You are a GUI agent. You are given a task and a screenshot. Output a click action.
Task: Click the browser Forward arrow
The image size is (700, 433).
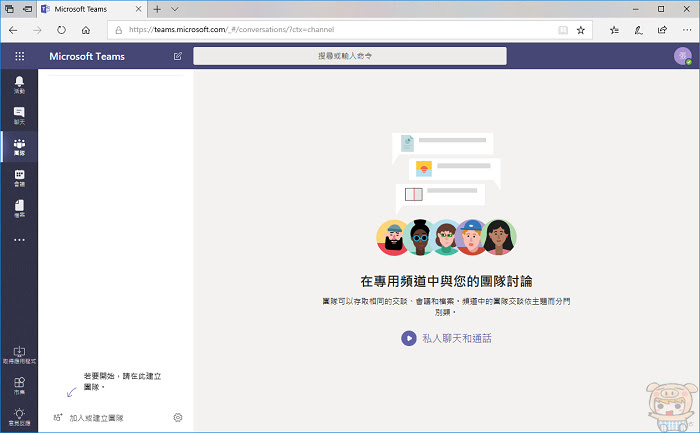coord(38,30)
